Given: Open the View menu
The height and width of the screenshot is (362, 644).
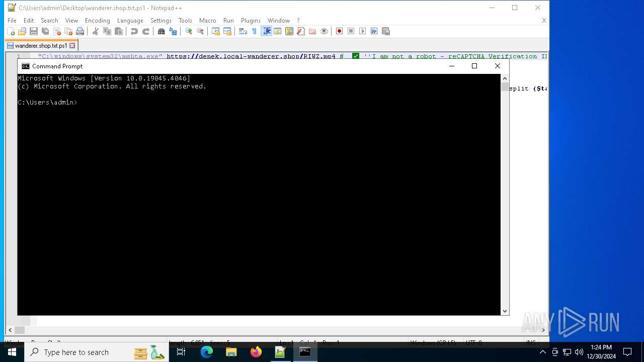Looking at the screenshot, I should 71,21.
